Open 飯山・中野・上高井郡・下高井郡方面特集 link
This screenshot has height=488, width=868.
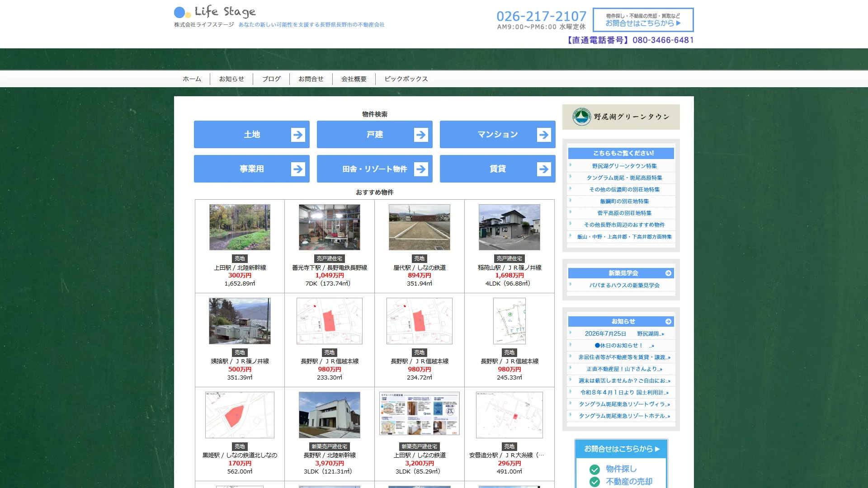tap(624, 237)
